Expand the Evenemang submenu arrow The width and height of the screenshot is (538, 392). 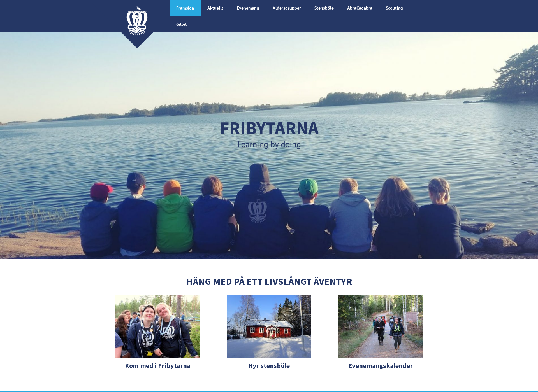(x=260, y=8)
